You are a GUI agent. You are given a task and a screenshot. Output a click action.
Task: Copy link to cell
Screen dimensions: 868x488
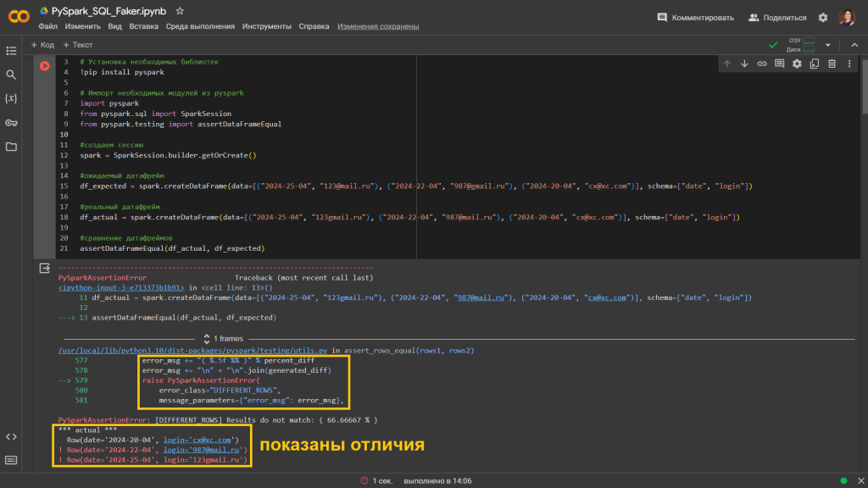(762, 64)
